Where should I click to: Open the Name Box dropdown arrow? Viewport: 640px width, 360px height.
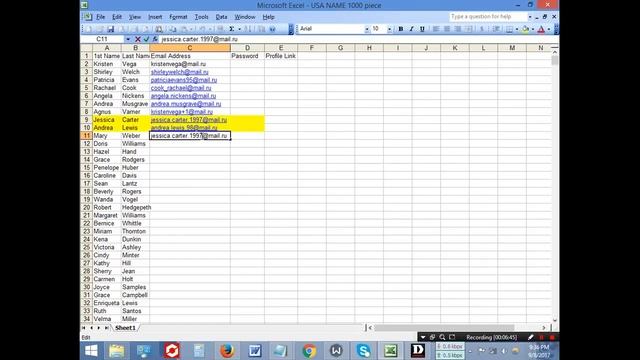[x=128, y=39]
